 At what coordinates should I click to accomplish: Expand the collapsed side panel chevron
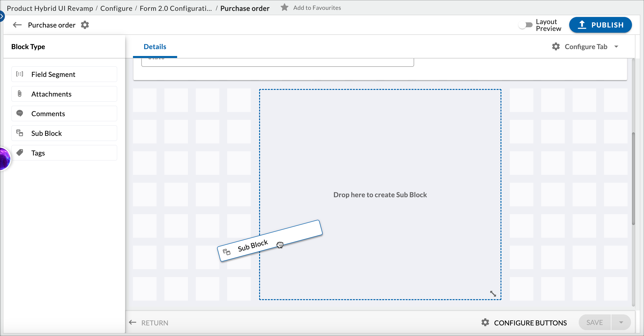point(2,16)
